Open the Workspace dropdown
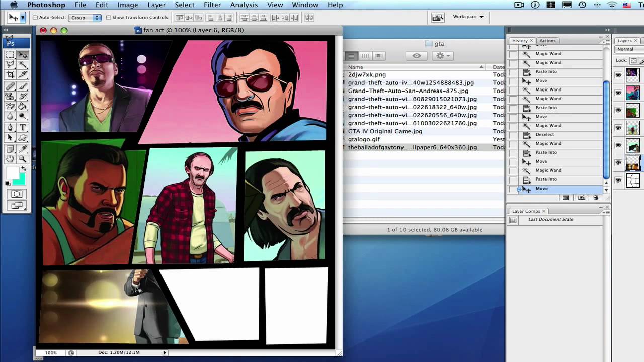Screen dimensions: 644x362 point(468,17)
